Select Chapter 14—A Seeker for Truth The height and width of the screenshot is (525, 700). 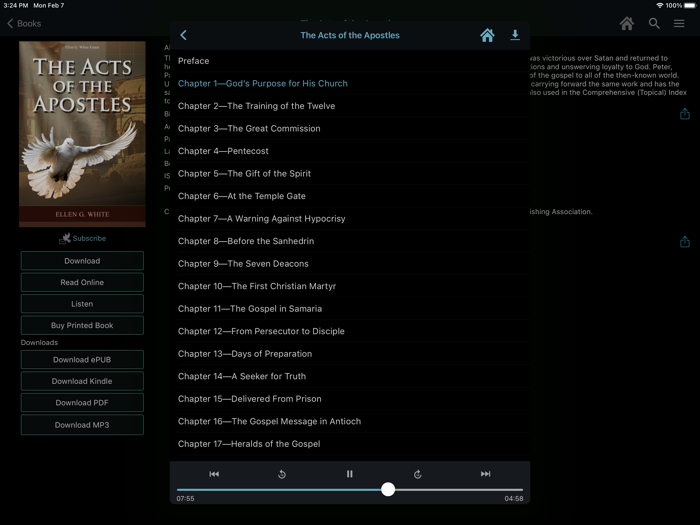click(x=350, y=376)
